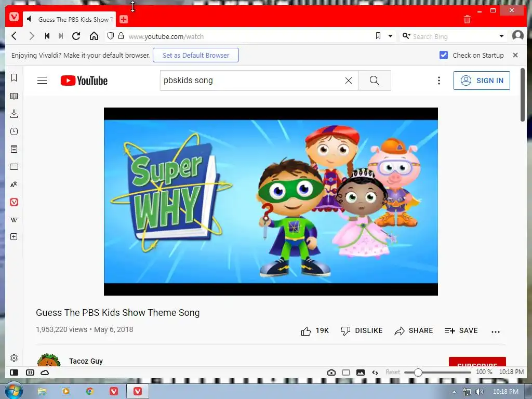Clear the pbskids song search text
This screenshot has width=532, height=399.
tap(349, 81)
